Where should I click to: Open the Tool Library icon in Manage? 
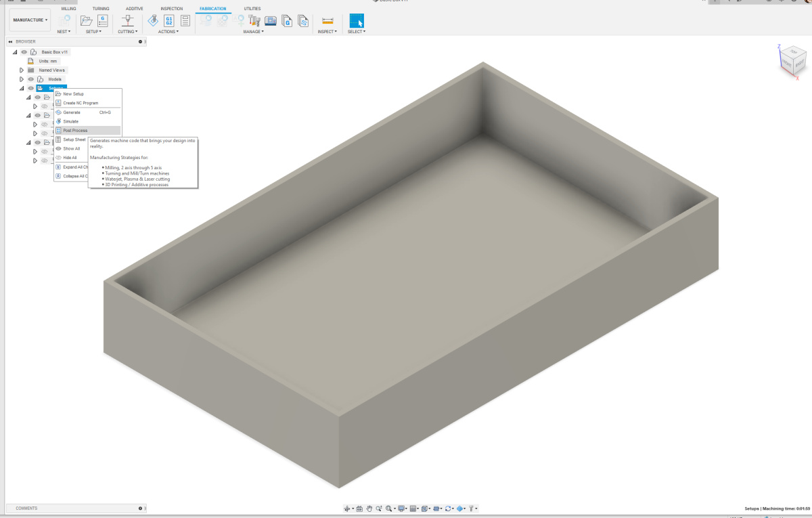pyautogui.click(x=254, y=20)
